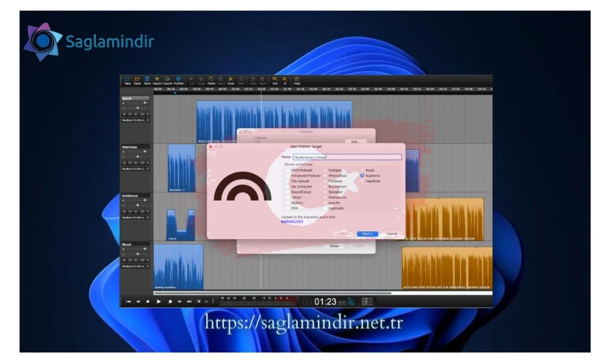Click the Split toolbar icon
This screenshot has height=364, width=607.
pos(241,81)
